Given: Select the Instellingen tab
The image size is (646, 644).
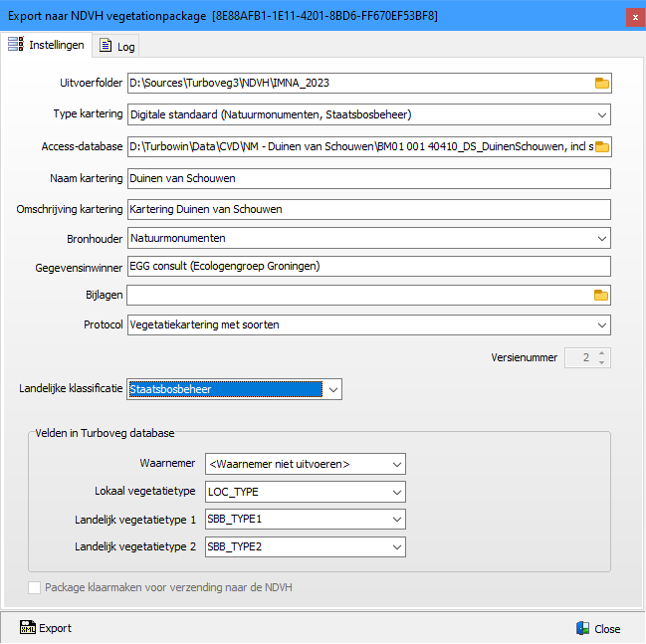Looking at the screenshot, I should tap(47, 45).
